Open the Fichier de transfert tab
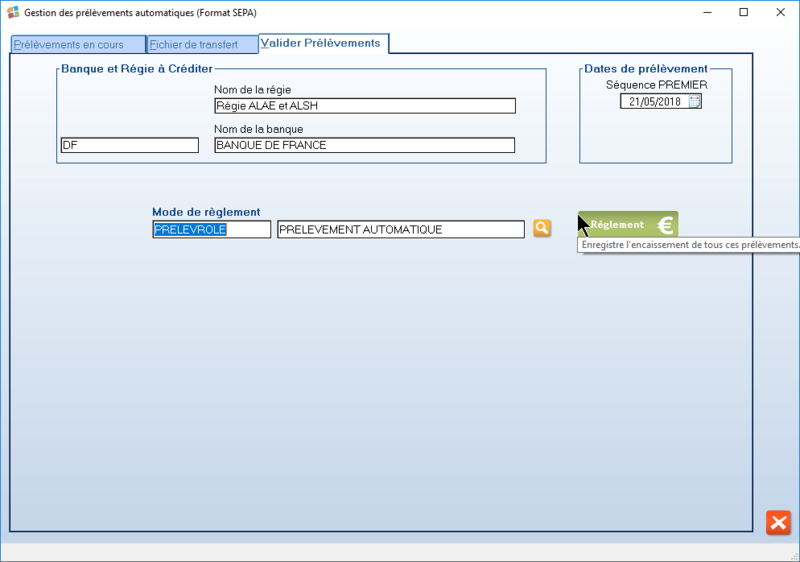The width and height of the screenshot is (800, 562). coord(203,44)
